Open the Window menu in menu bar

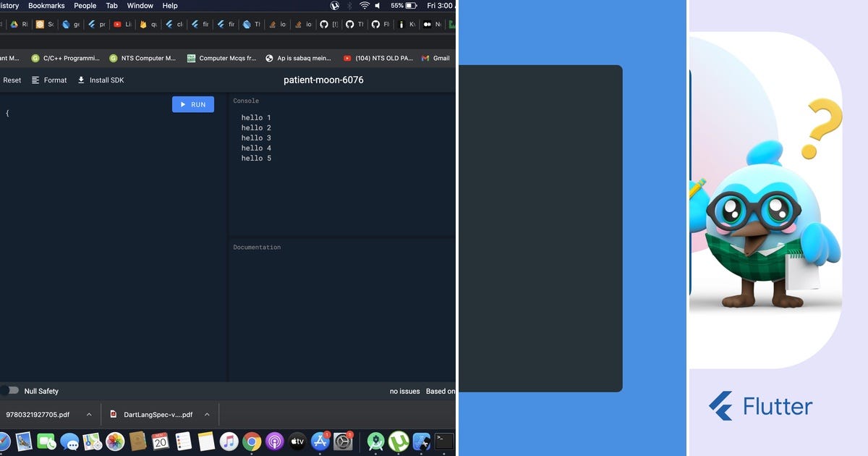pos(140,5)
